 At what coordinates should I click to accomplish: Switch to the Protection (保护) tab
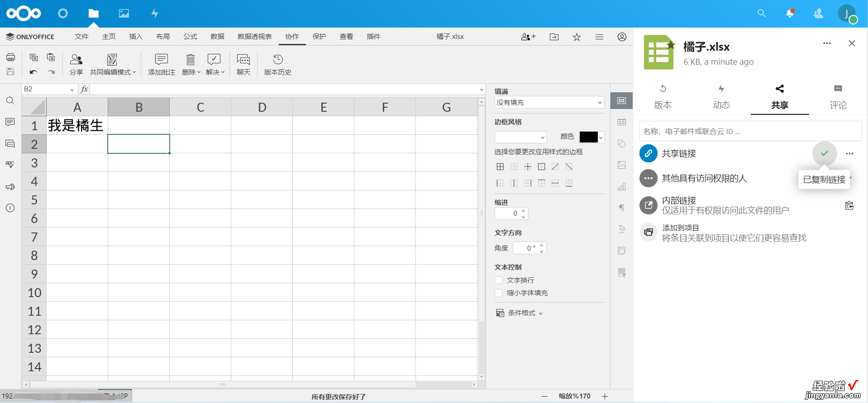coord(319,37)
